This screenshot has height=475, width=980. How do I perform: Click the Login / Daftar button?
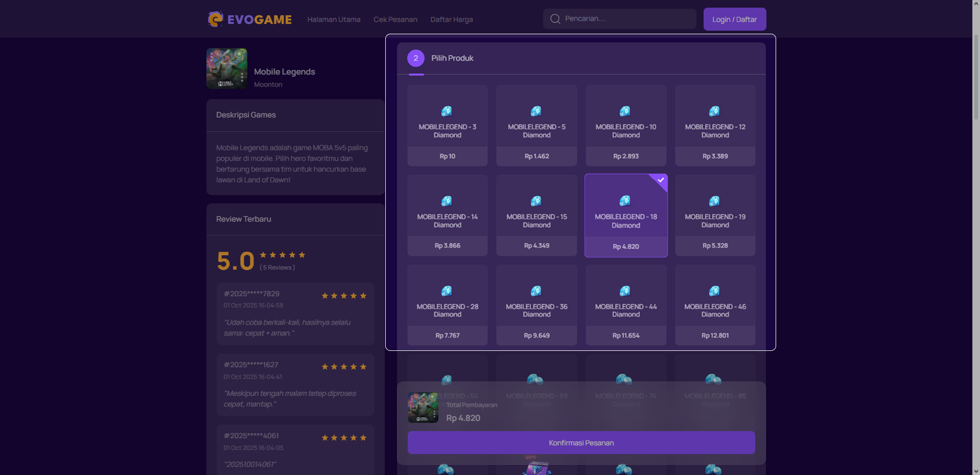click(734, 19)
